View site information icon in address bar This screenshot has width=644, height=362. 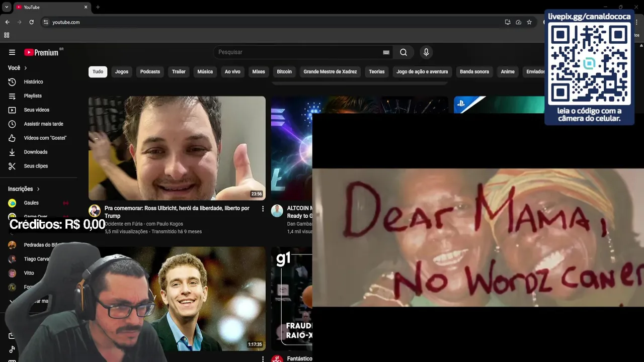46,22
